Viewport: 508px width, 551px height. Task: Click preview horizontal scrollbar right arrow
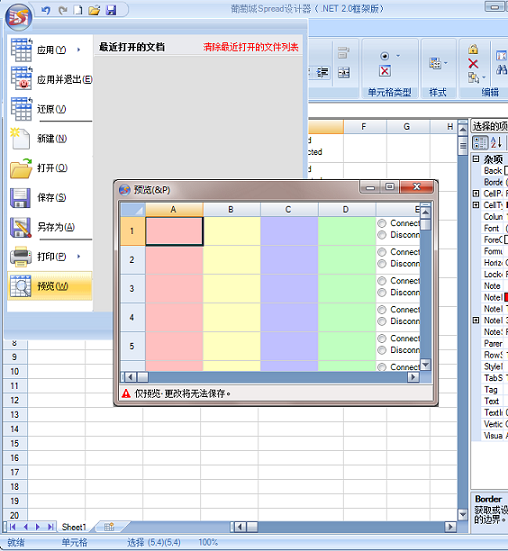(x=413, y=377)
